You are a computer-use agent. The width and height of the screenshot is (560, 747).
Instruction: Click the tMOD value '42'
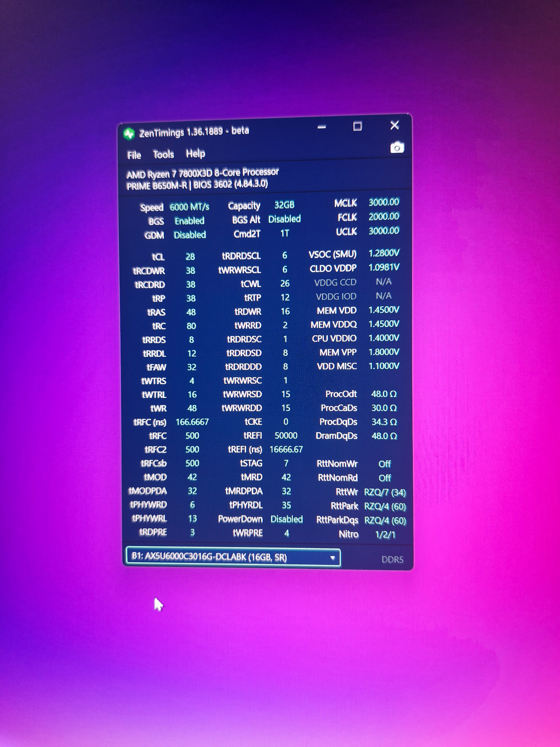(x=192, y=477)
